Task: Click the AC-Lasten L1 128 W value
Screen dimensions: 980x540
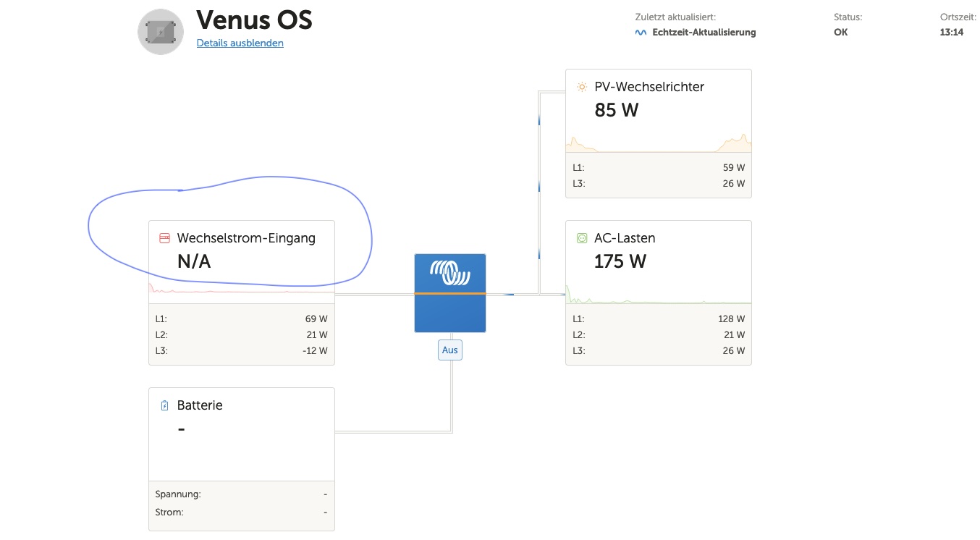Action: (731, 318)
